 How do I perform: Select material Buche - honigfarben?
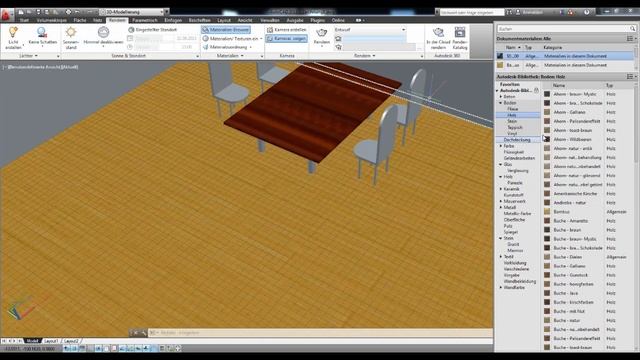573,284
